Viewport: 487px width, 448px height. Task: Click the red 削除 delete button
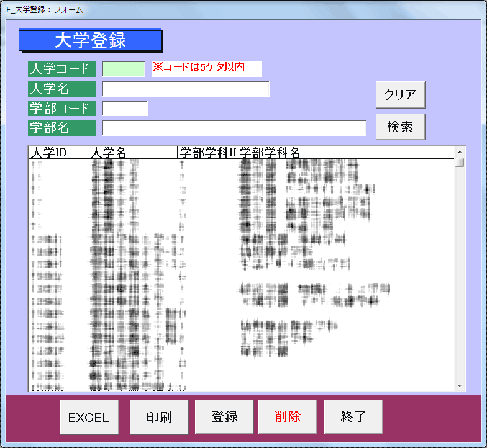287,417
